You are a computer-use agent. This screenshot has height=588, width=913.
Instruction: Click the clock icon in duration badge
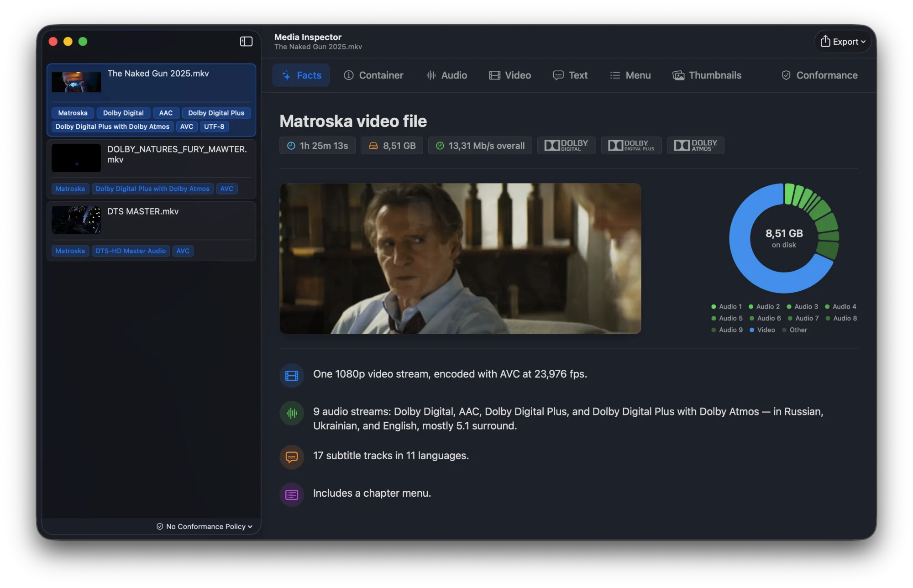(291, 146)
